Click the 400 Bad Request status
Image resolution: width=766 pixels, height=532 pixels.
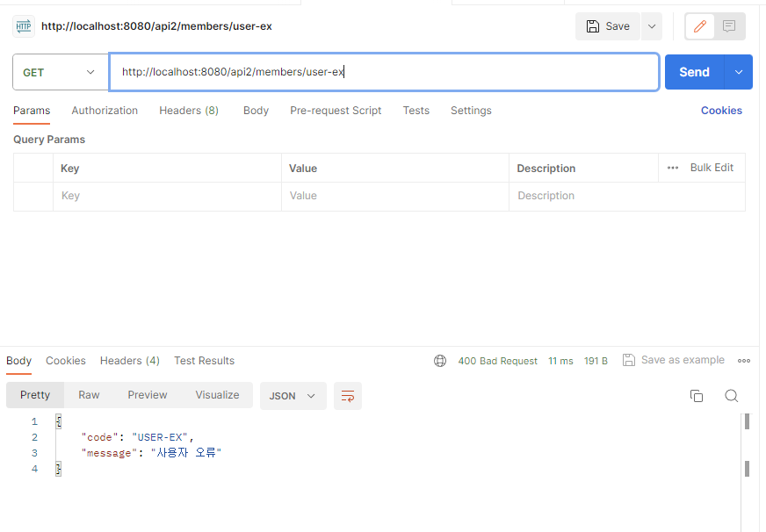pos(497,361)
